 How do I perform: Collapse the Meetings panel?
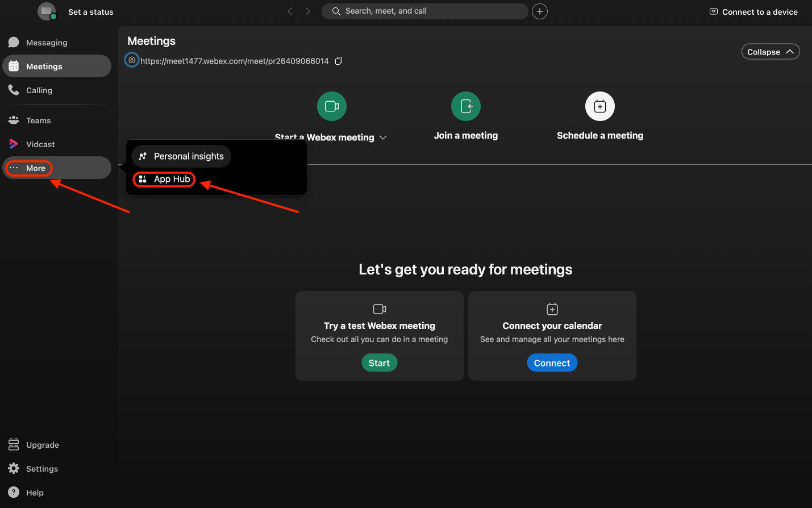click(770, 52)
